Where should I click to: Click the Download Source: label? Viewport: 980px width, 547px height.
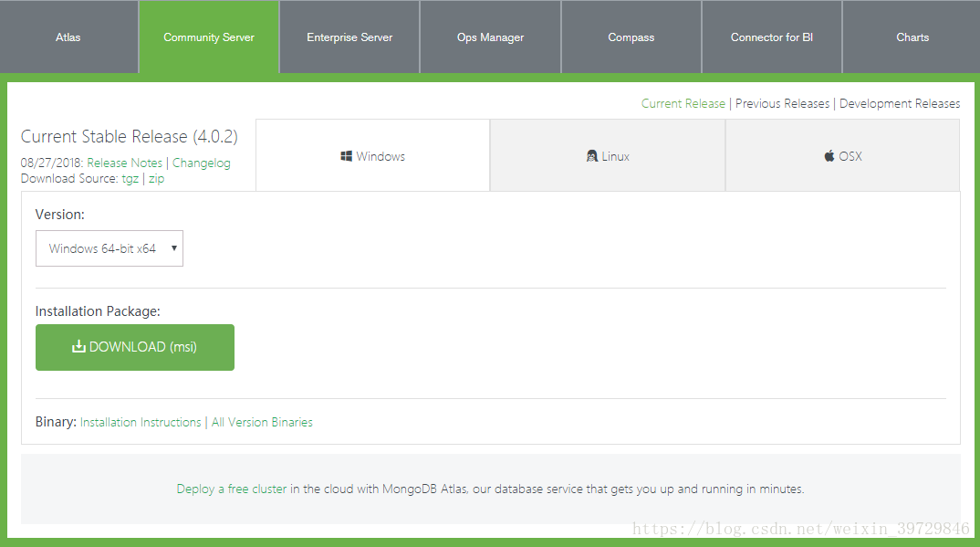click(x=69, y=179)
